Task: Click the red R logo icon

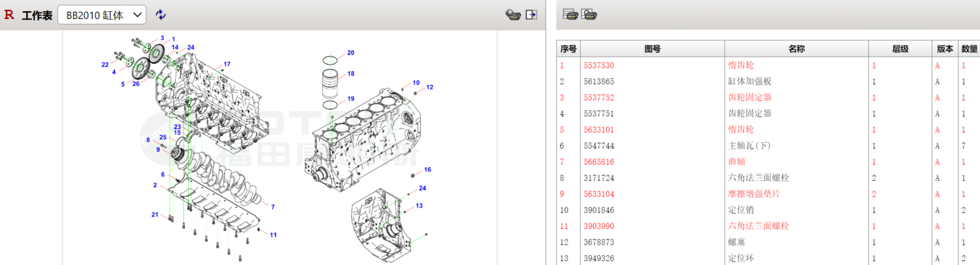Action: coord(9,14)
